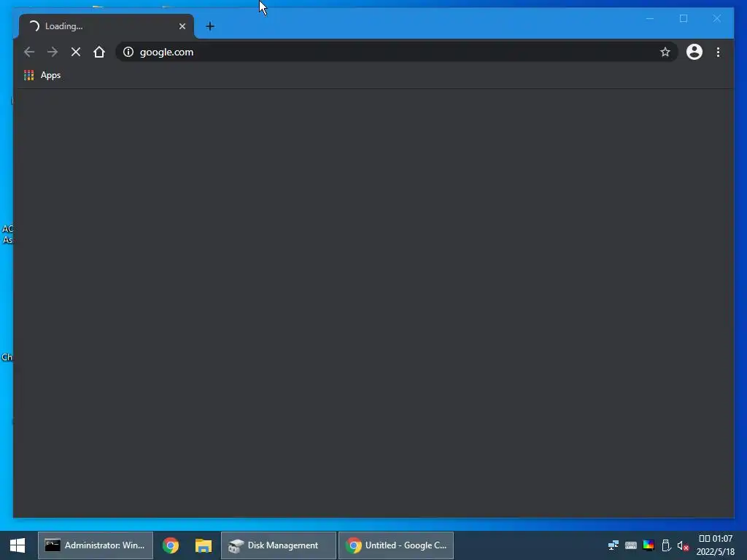Image resolution: width=747 pixels, height=560 pixels.
Task: Open the Windows Start menu
Action: 18,545
